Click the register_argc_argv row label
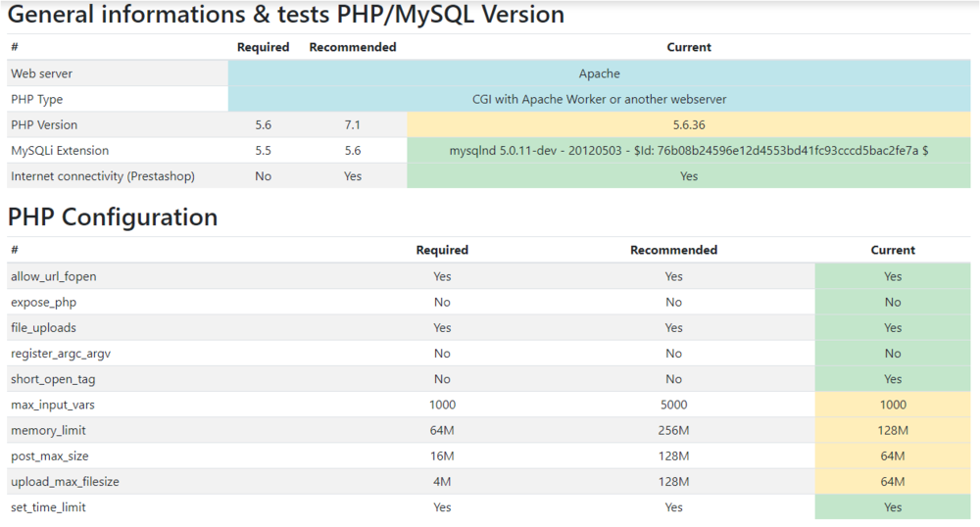The image size is (980, 527). 54,353
